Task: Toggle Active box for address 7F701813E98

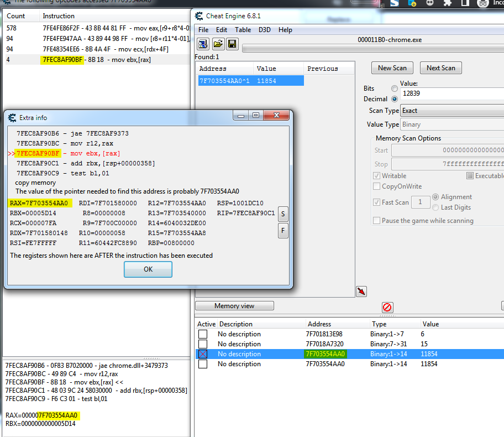Action: coord(203,334)
